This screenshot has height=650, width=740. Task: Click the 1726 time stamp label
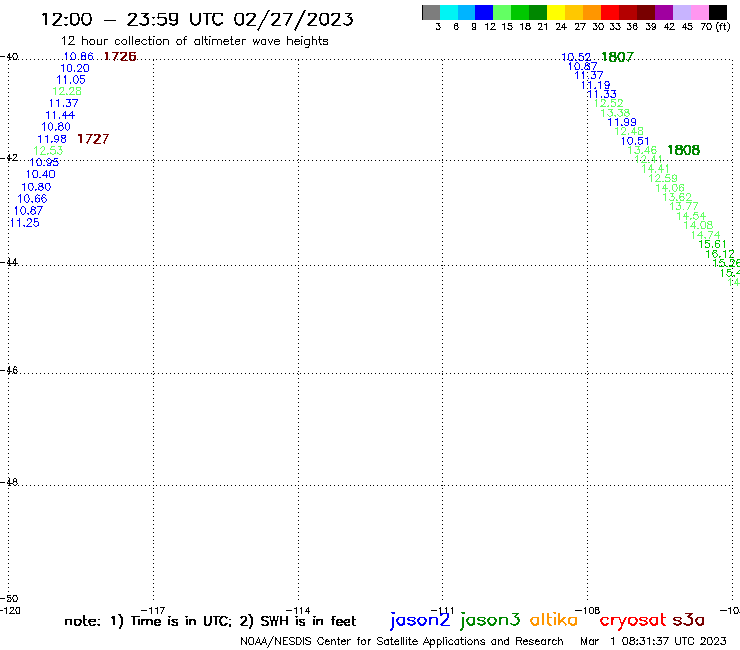pyautogui.click(x=120, y=57)
